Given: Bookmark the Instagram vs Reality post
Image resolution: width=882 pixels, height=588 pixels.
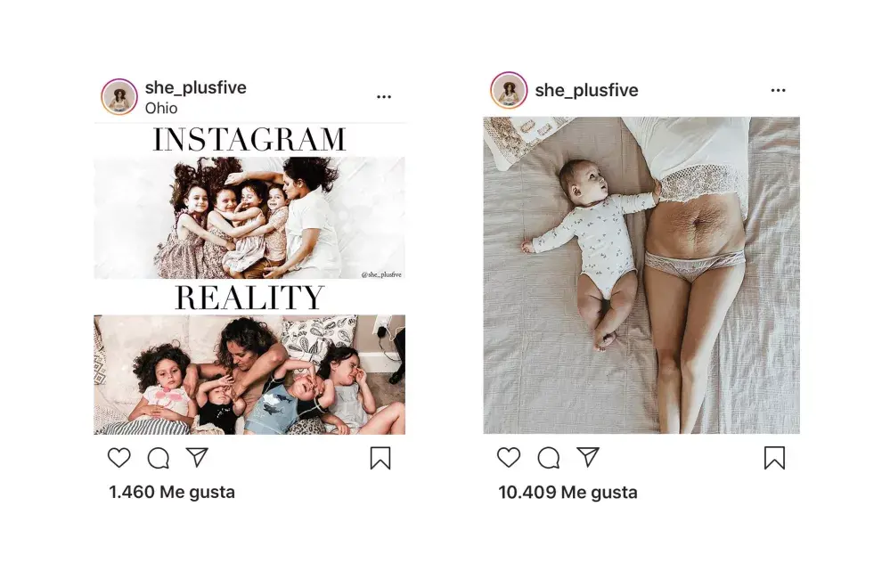Looking at the screenshot, I should pyautogui.click(x=380, y=458).
